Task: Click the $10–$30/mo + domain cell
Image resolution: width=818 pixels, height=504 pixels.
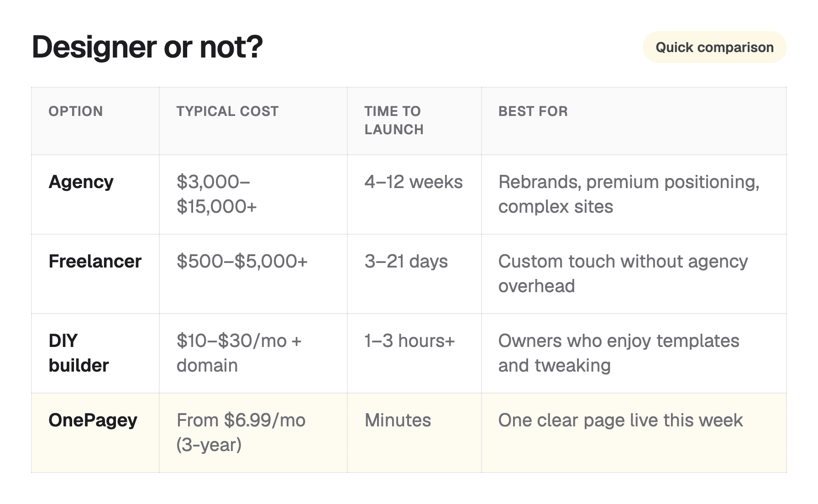Action: click(x=253, y=353)
